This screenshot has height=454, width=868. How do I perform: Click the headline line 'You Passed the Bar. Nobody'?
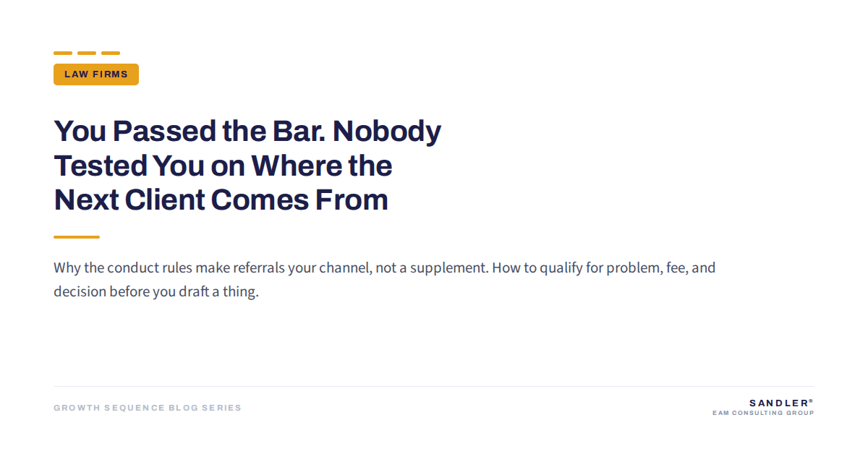247,131
